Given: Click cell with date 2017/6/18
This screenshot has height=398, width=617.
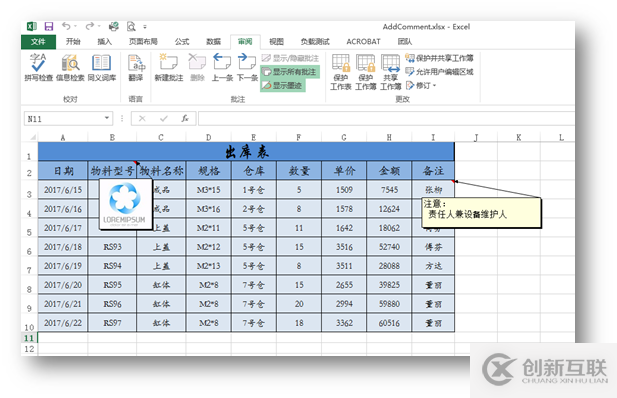Looking at the screenshot, I should [63, 247].
